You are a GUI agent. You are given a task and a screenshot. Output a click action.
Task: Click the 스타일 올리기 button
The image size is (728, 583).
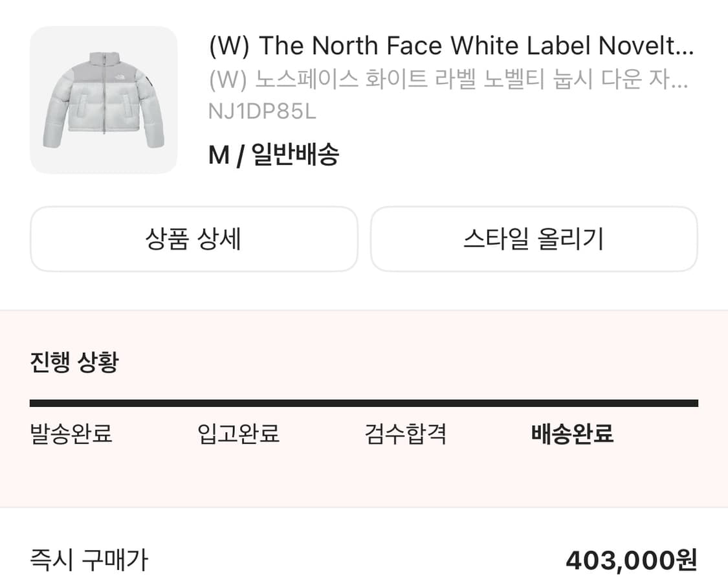[x=533, y=239]
